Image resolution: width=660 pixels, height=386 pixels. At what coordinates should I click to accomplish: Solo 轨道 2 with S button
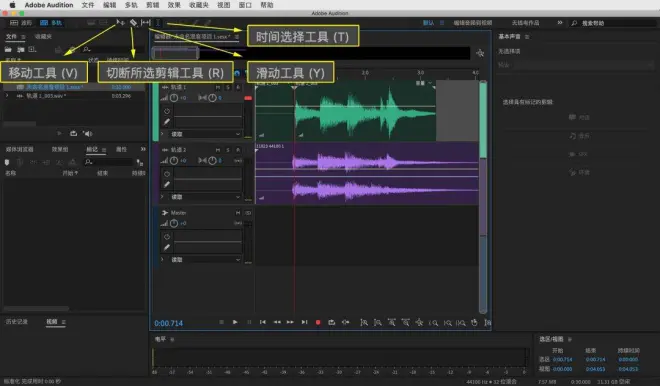coord(228,150)
